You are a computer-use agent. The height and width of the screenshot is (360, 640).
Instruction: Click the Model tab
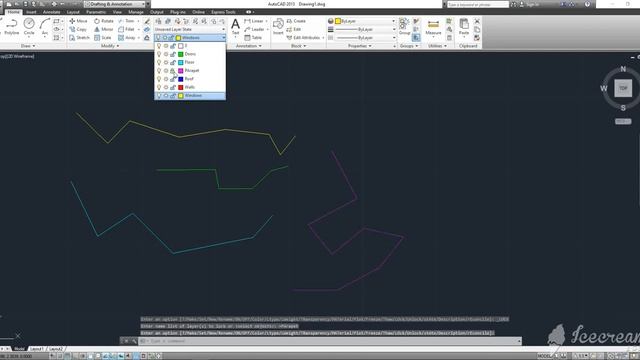pyautogui.click(x=19, y=349)
